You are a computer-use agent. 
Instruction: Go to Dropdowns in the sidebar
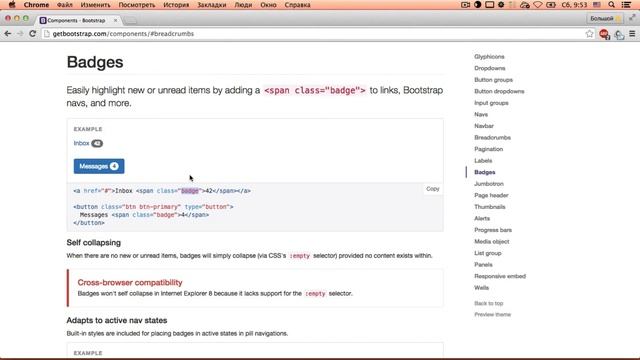[x=489, y=68]
